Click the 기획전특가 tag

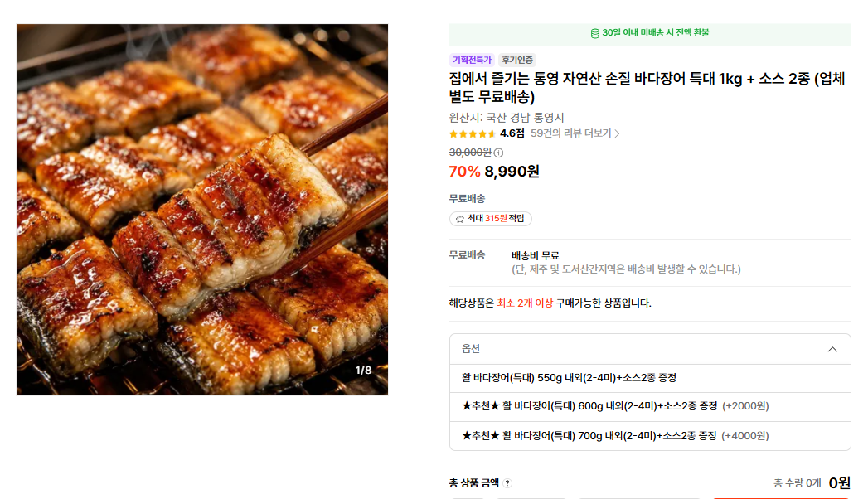coord(472,60)
